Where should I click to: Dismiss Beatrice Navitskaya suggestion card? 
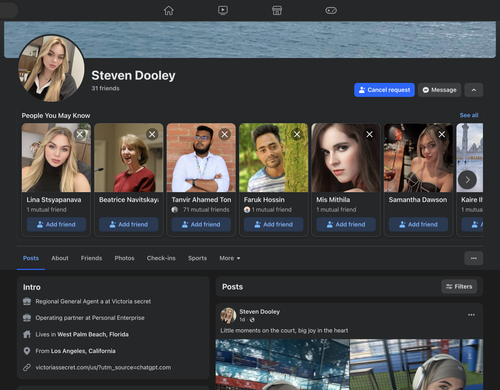click(x=152, y=134)
